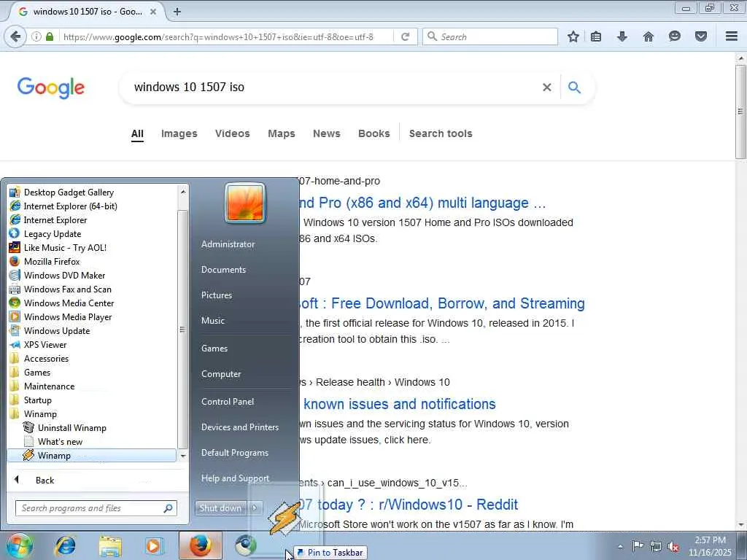This screenshot has width=747, height=560.
Task: Open Documents from Start menu
Action: [223, 270]
